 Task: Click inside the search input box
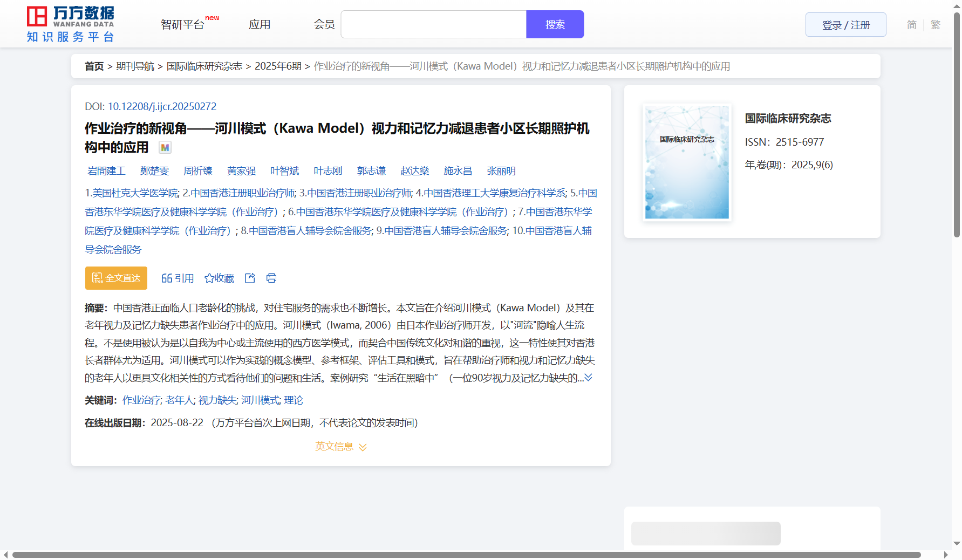click(433, 25)
